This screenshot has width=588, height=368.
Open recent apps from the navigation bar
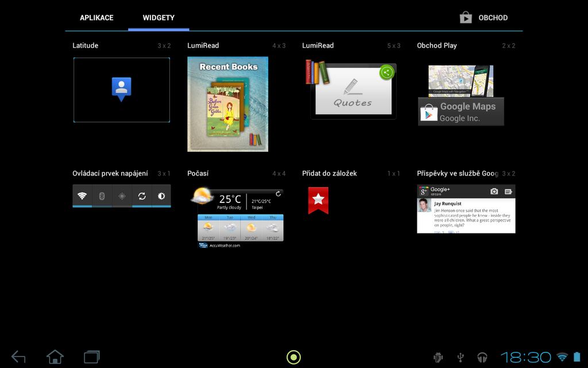coord(91,356)
